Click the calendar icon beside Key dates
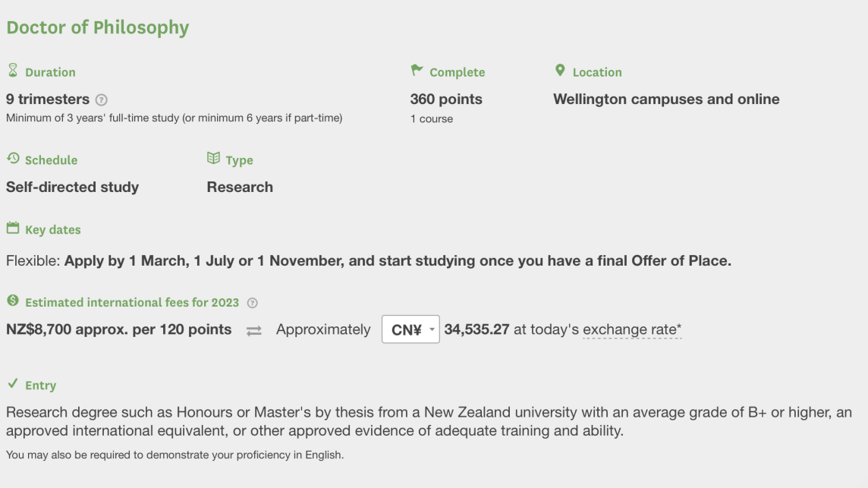The width and height of the screenshot is (868, 488). pyautogui.click(x=13, y=228)
